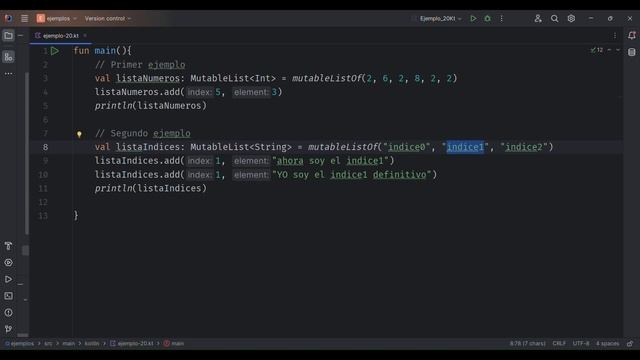The height and width of the screenshot is (360, 640).
Task: Open the Structure tool window
Action: (x=8, y=57)
